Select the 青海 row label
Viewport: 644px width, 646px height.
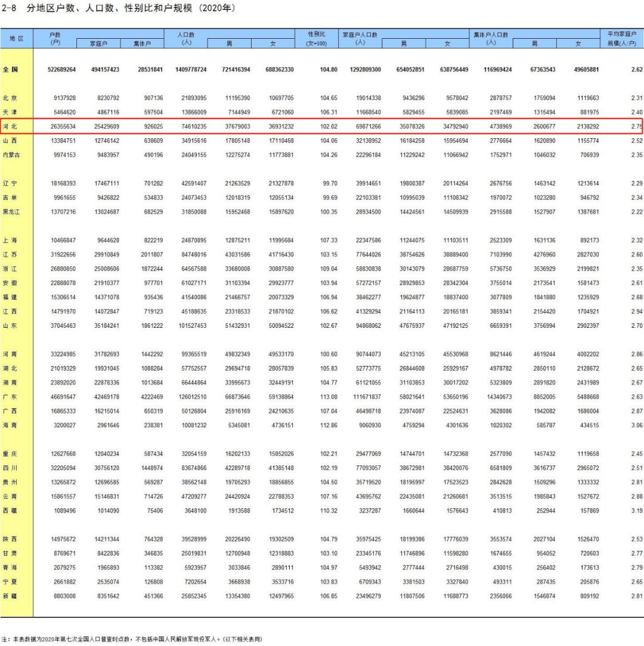10,567
